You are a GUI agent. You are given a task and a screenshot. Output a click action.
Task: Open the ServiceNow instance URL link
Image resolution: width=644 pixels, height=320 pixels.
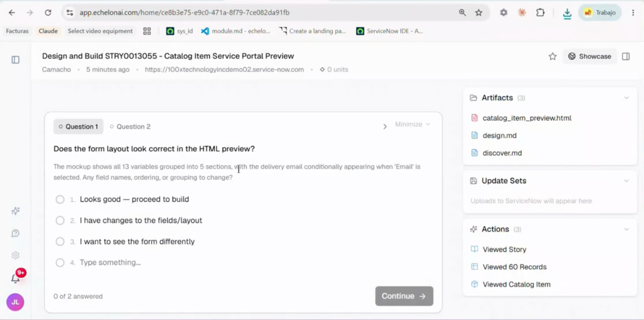[224, 69]
